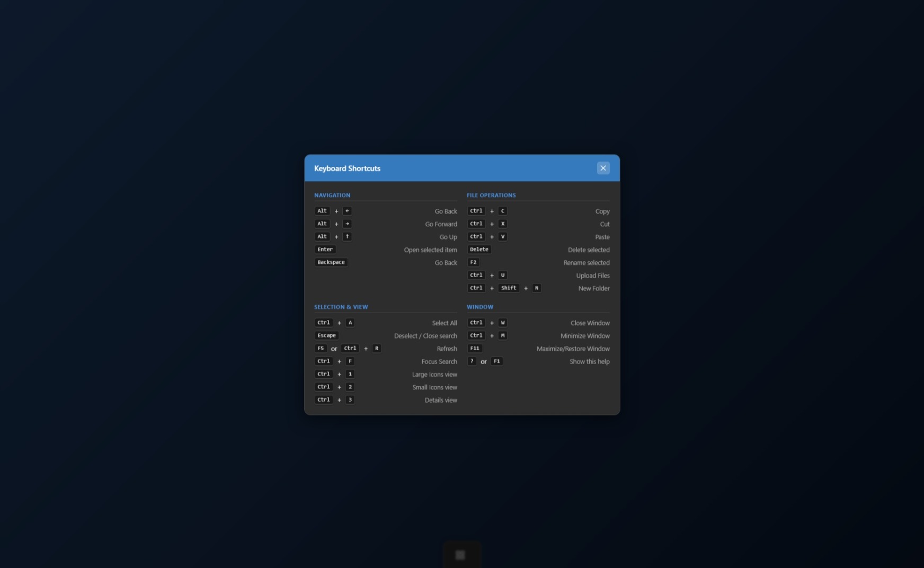Select the F2 key badge beside Rename selected
This screenshot has height=568, width=924.
click(473, 262)
